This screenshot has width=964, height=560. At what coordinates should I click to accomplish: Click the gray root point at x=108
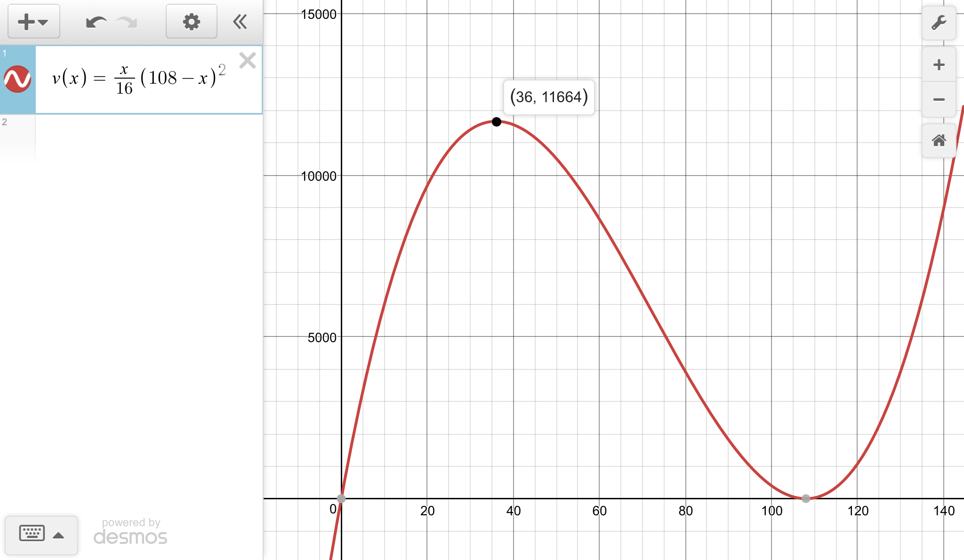[806, 498]
